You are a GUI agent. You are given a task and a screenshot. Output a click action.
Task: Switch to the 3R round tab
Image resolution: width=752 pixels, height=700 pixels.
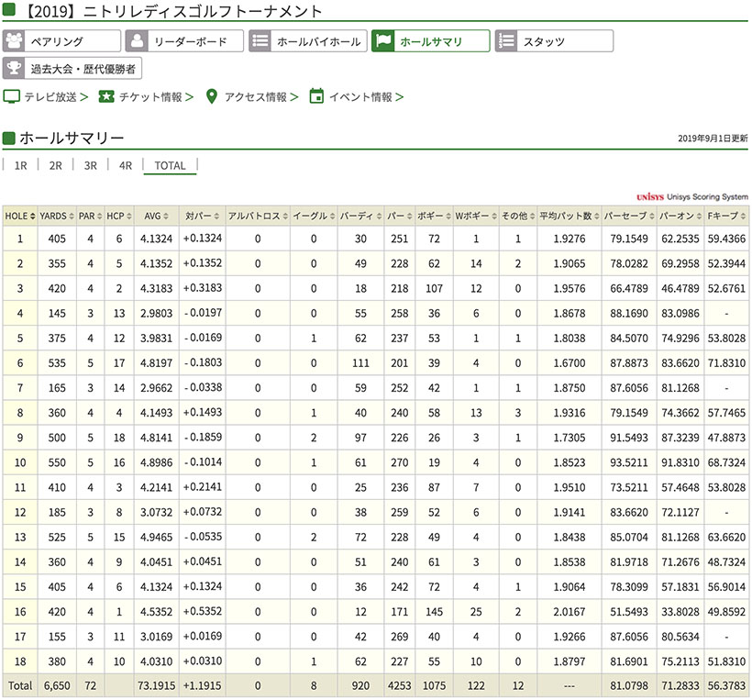90,166
